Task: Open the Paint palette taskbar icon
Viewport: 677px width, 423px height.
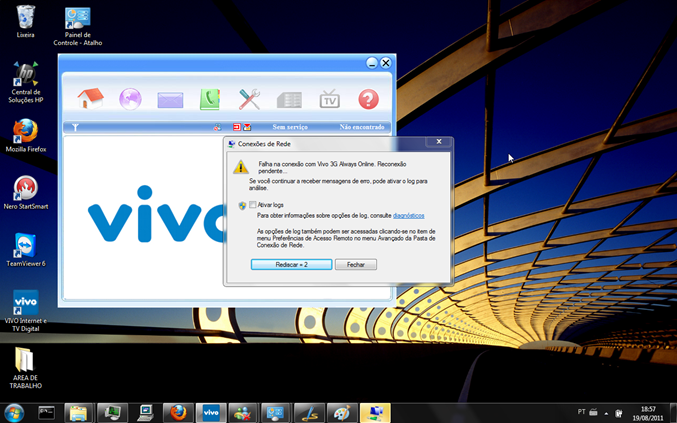Action: pos(342,413)
